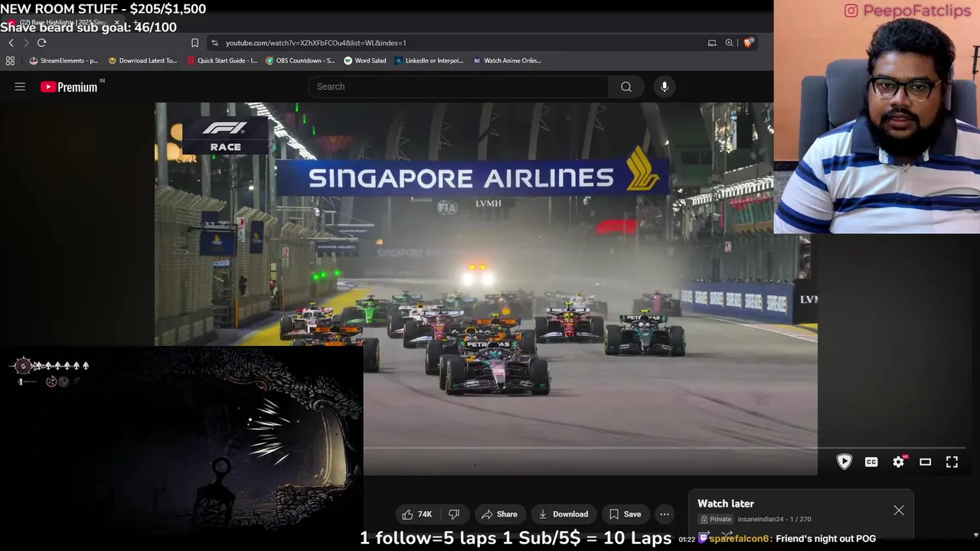This screenshot has width=980, height=551.
Task: Open the Brave Shields icon
Action: coord(748,43)
